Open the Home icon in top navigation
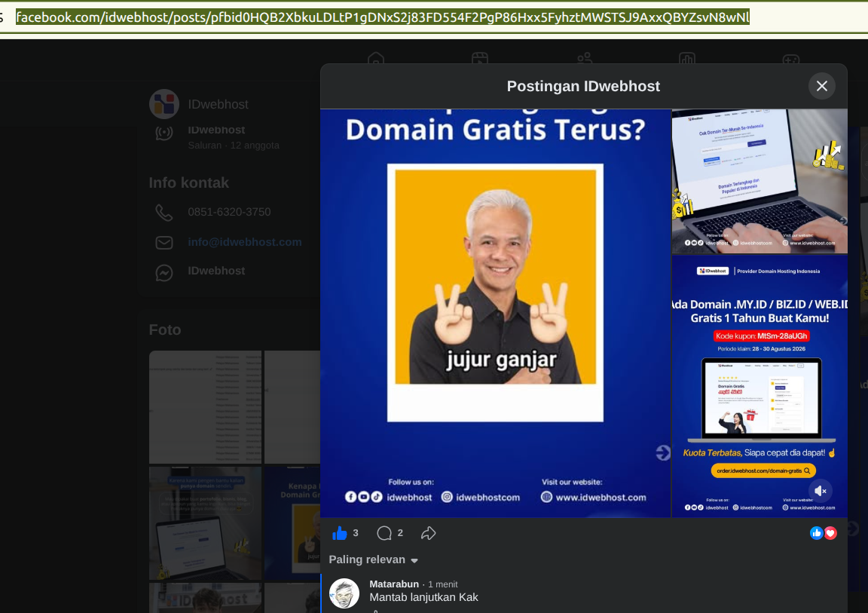Viewport: 868px width, 613px height. [376, 58]
